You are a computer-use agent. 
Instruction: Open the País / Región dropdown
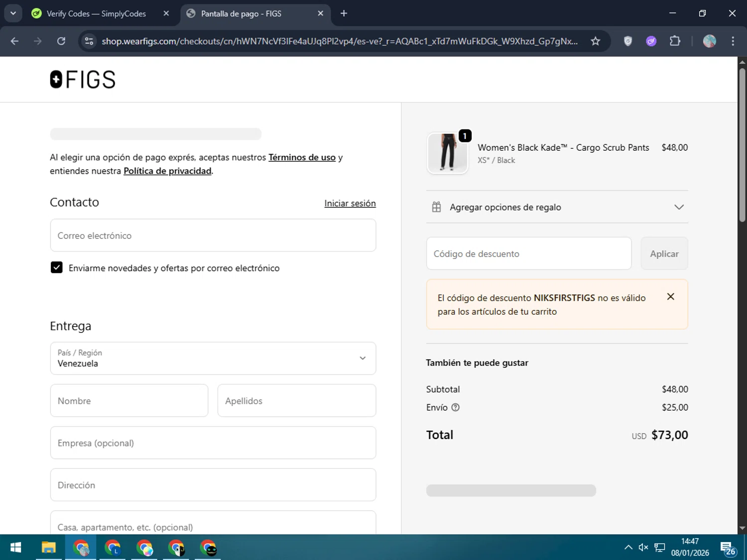[213, 358]
